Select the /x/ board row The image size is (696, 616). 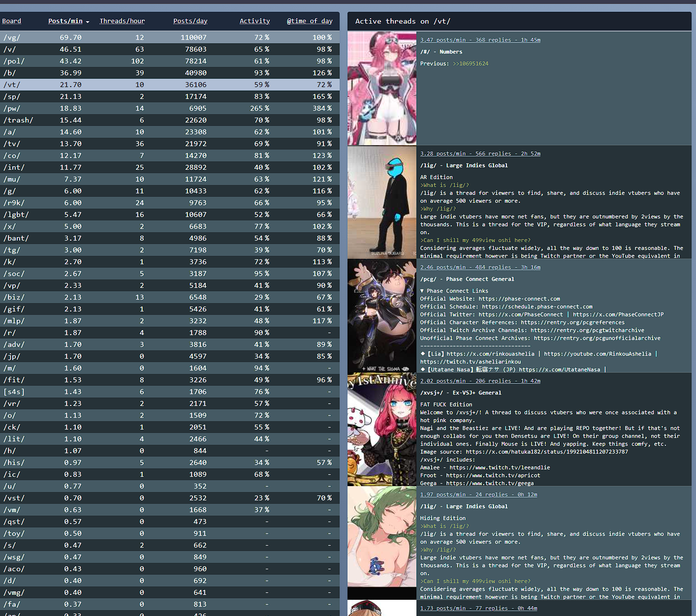pos(170,226)
